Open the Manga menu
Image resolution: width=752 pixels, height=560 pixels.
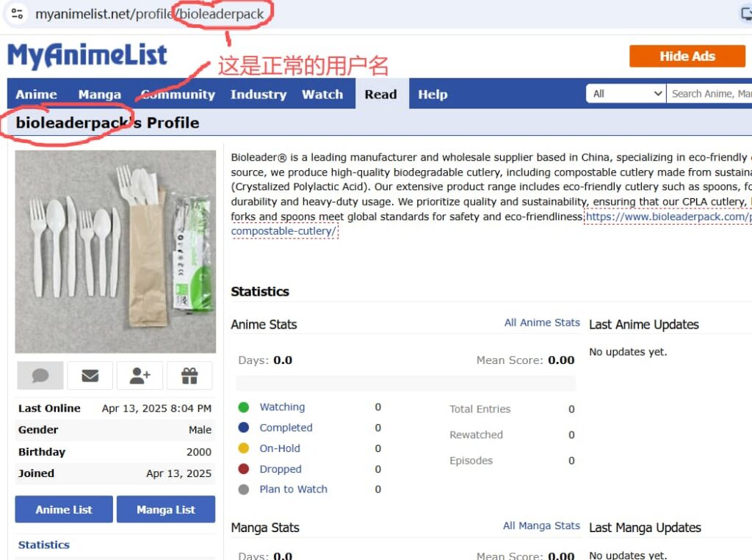[x=100, y=94]
